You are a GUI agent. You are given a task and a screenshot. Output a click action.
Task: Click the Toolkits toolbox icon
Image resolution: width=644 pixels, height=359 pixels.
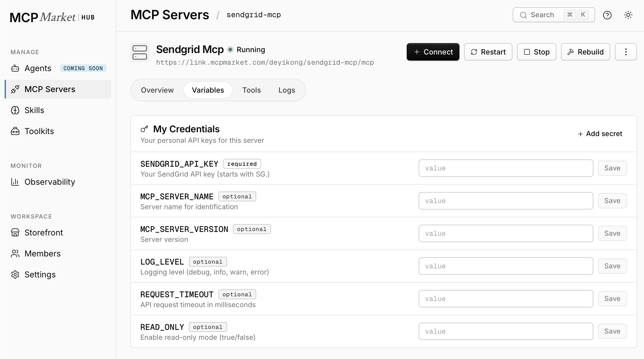(15, 131)
